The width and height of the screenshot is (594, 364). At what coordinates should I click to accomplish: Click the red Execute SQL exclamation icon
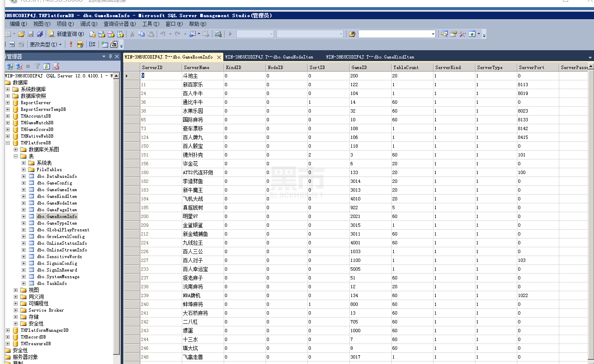click(x=71, y=44)
